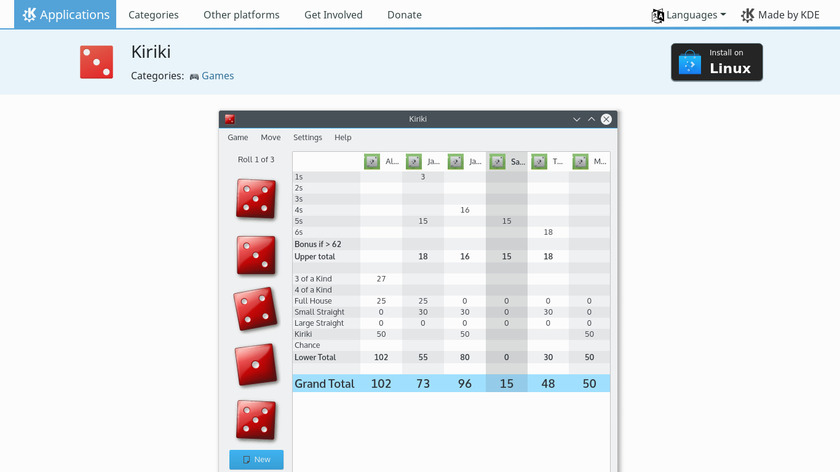Screen dimensions: 840x472
Task: Click the 1s row label
Action: click(298, 177)
